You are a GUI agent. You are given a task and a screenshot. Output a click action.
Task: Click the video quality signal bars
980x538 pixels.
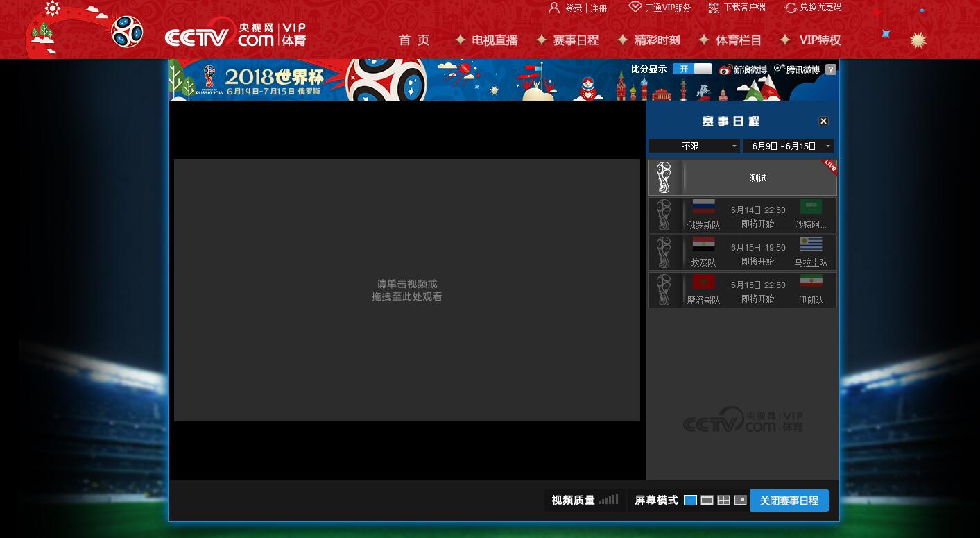click(x=608, y=500)
